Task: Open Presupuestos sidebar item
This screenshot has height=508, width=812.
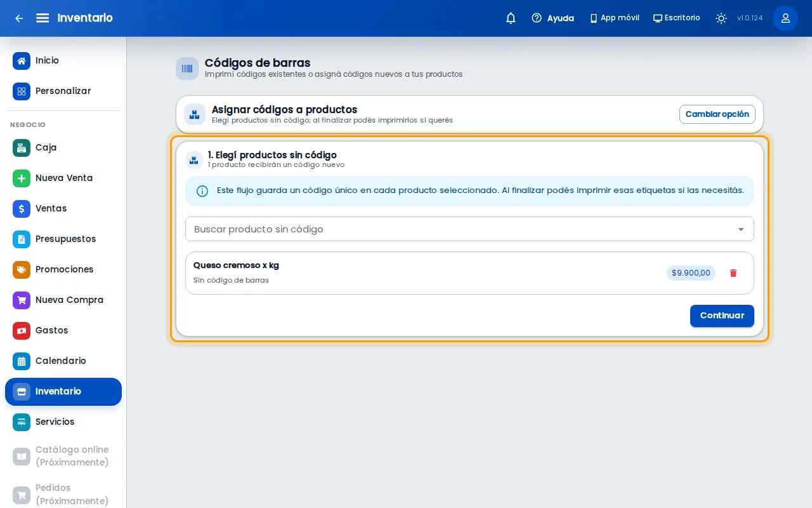Action: pos(63,239)
